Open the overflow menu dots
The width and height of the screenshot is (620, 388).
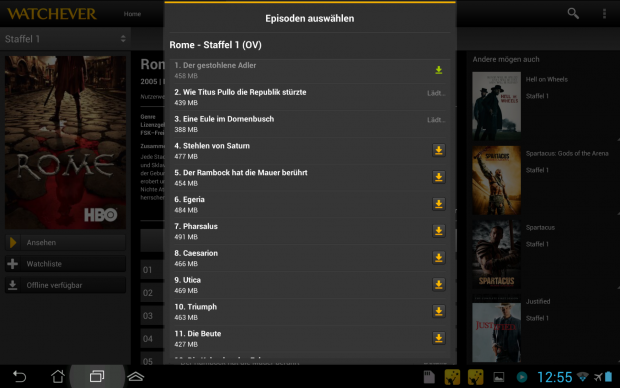click(604, 13)
